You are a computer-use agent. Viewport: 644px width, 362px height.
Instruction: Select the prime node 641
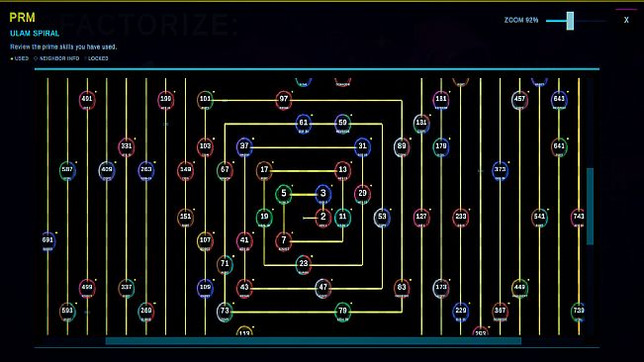(559, 147)
